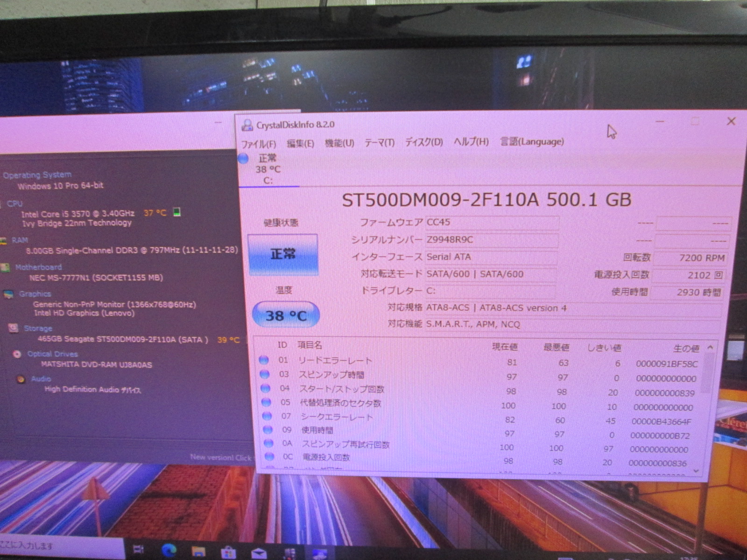Viewport: 747px width, 560px height.
Task: Select the C: disk status indicator tab
Action: coord(267,169)
